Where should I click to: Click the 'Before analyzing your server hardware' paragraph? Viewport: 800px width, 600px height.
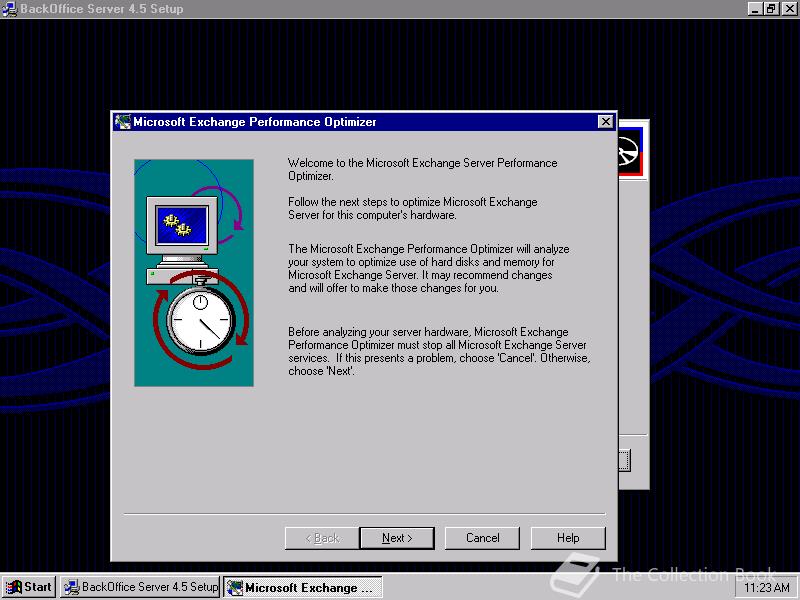439,351
